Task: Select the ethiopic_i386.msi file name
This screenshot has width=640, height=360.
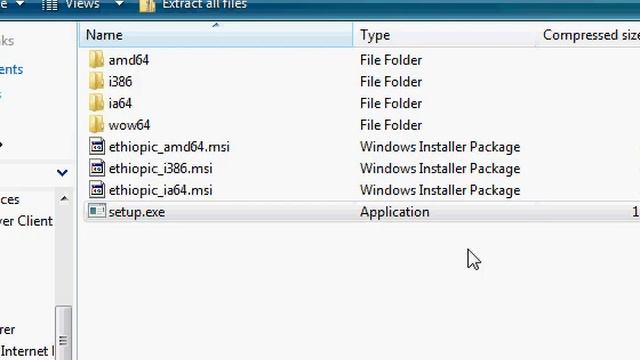Action: pyautogui.click(x=160, y=168)
